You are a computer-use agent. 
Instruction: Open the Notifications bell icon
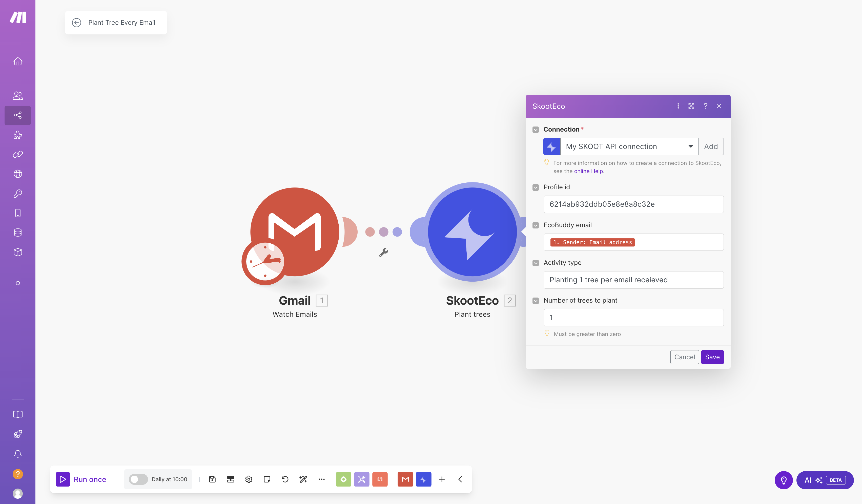click(18, 454)
